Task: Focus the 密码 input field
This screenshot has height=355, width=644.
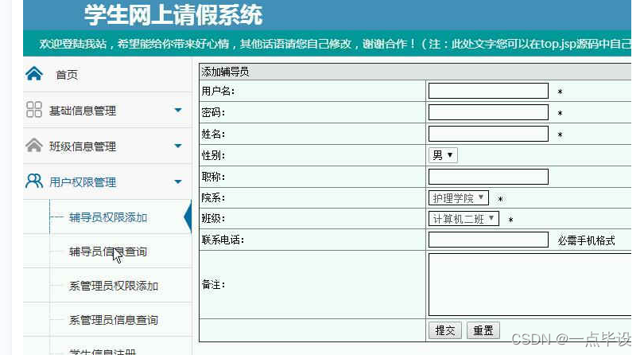Action: (488, 112)
